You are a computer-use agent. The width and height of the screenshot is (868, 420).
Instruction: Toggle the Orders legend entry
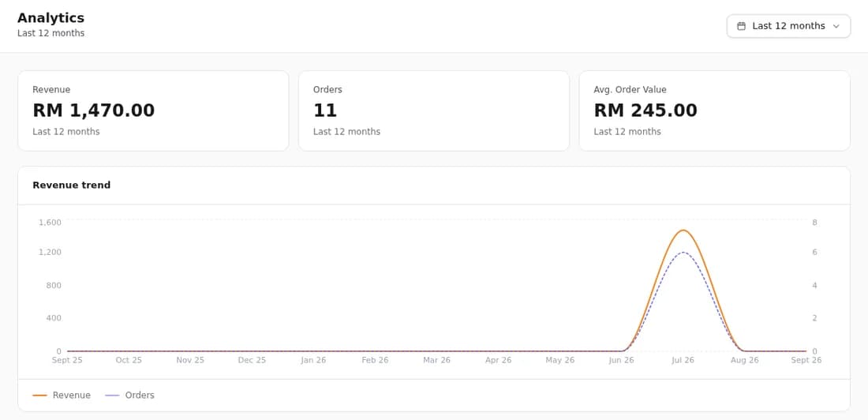pyautogui.click(x=129, y=395)
